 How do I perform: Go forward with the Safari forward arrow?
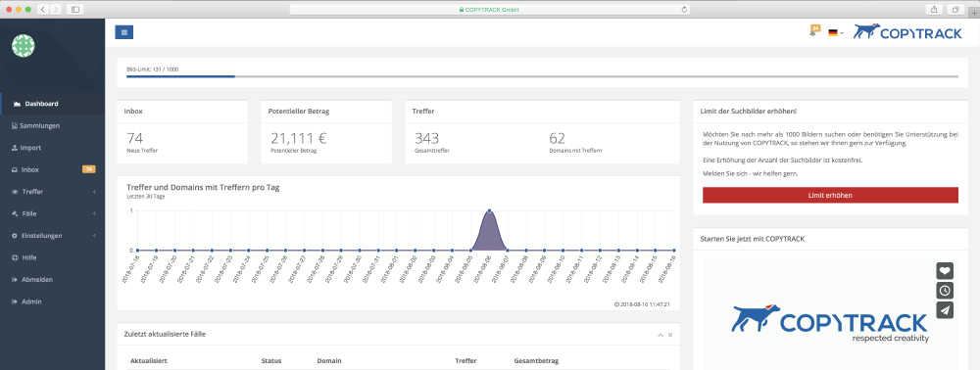click(x=56, y=10)
